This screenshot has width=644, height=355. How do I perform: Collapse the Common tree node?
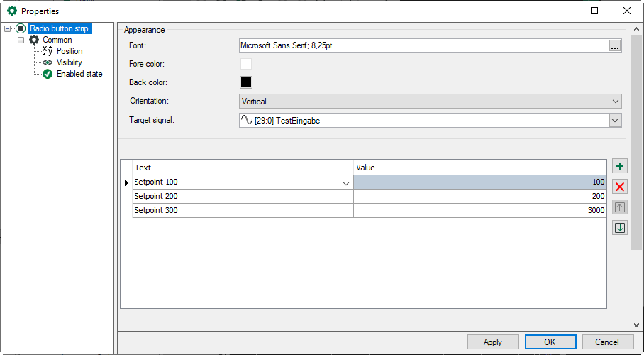click(21, 40)
